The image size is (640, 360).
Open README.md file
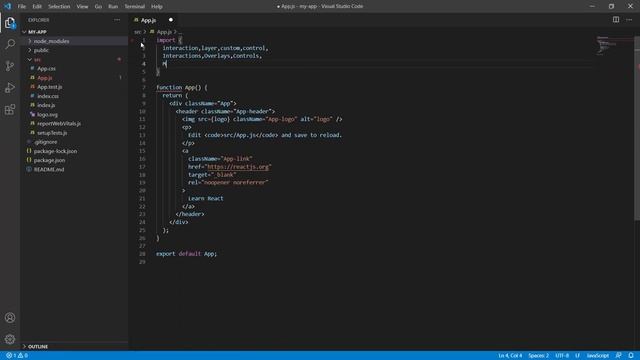(x=49, y=169)
